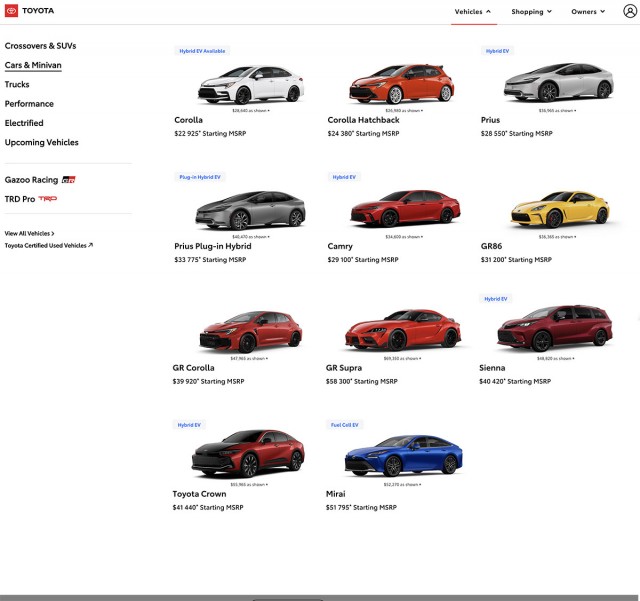
Task: Collapse the Vehicles dropdown menu
Action: (473, 12)
